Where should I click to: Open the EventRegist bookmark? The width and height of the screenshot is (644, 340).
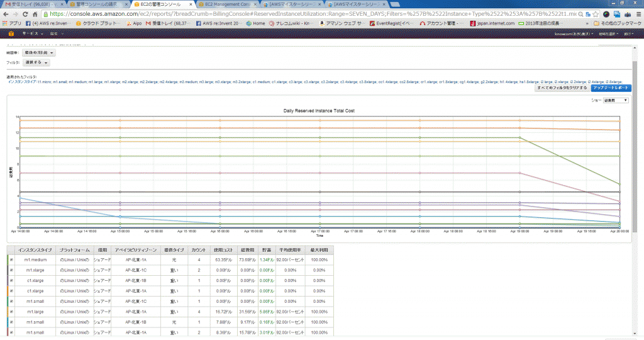(390, 23)
